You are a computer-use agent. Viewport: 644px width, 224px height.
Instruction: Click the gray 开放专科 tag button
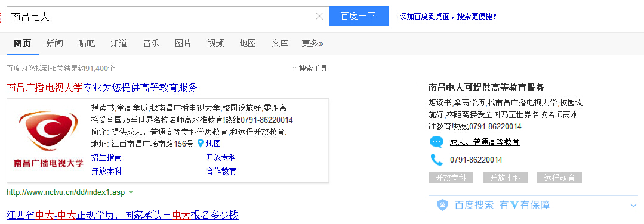pos(451,178)
